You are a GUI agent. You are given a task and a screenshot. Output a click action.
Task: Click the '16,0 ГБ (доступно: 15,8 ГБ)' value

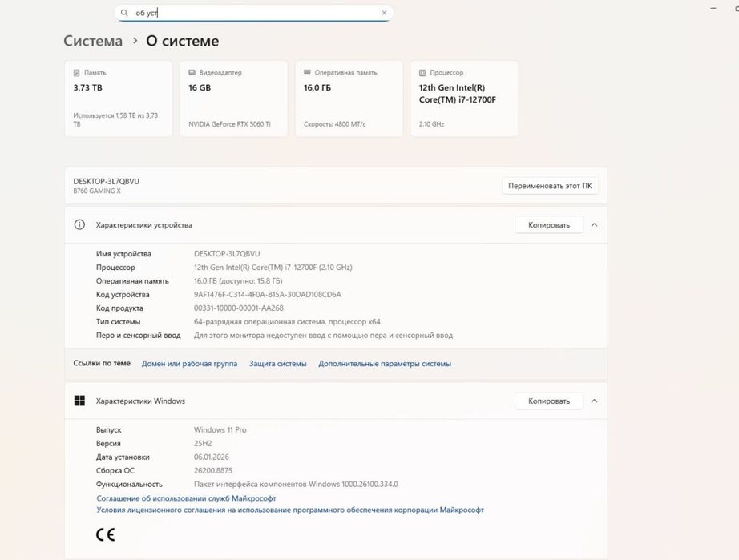point(238,281)
